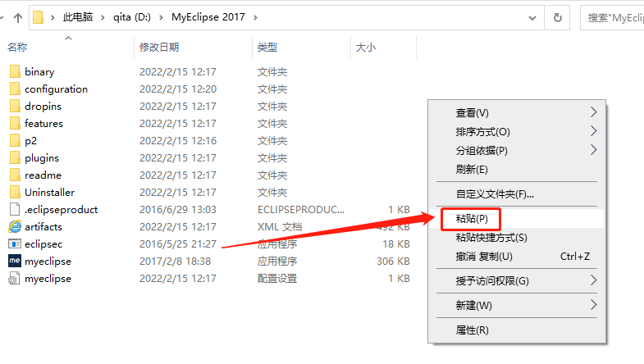Select the p2 folder name
The image size is (644, 364).
(31, 141)
